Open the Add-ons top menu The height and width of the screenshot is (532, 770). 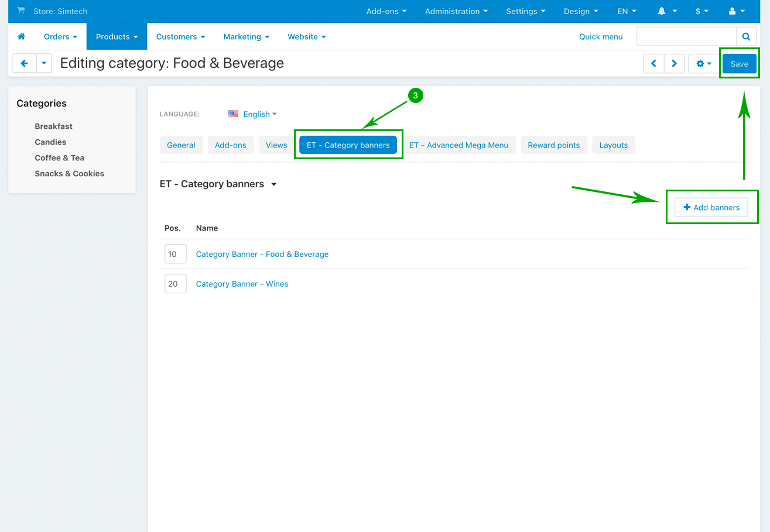click(x=386, y=11)
